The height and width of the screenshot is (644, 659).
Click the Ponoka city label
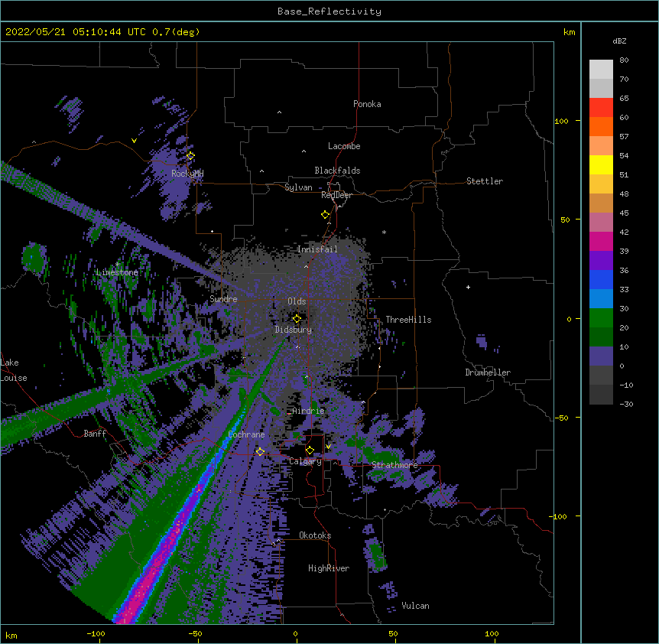(x=367, y=104)
